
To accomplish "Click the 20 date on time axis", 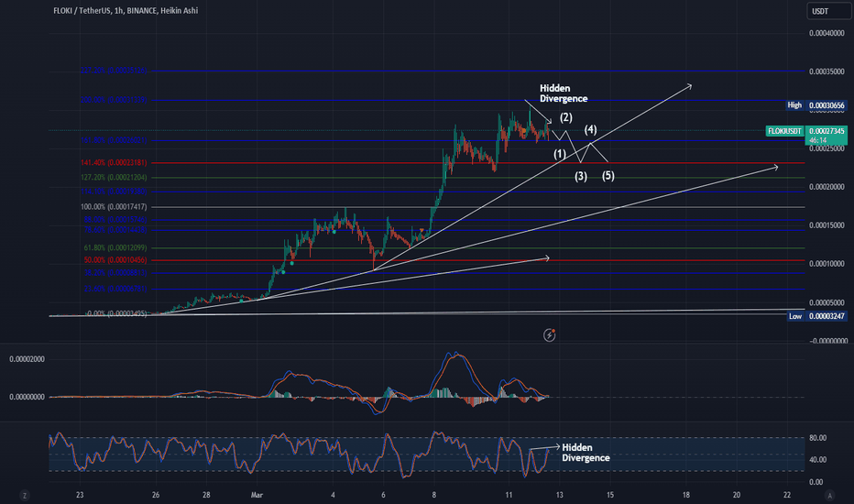I will [x=737, y=495].
